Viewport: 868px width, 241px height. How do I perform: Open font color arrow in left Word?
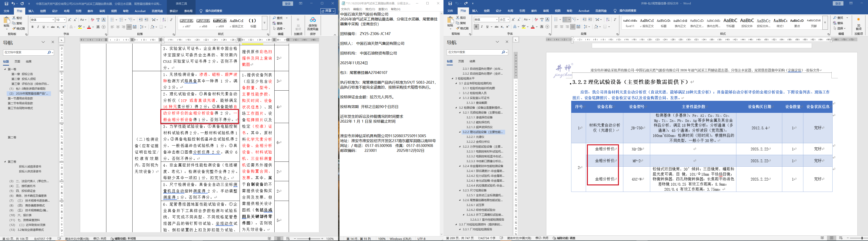click(x=93, y=27)
